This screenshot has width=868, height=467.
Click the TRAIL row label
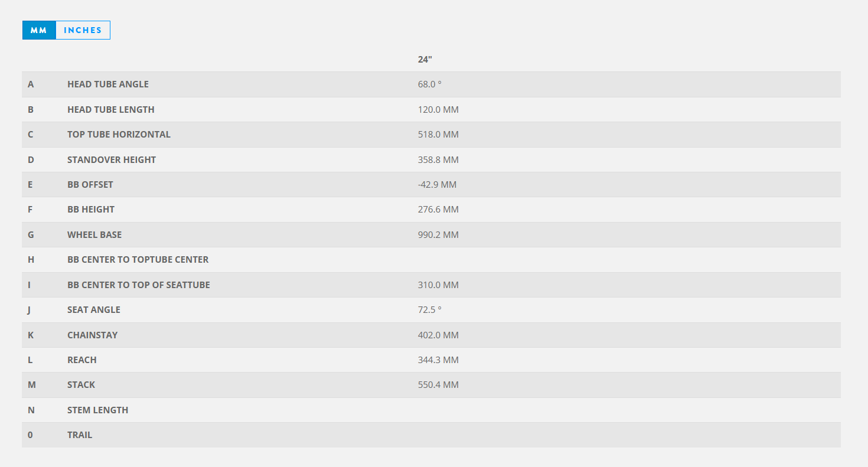click(x=80, y=435)
